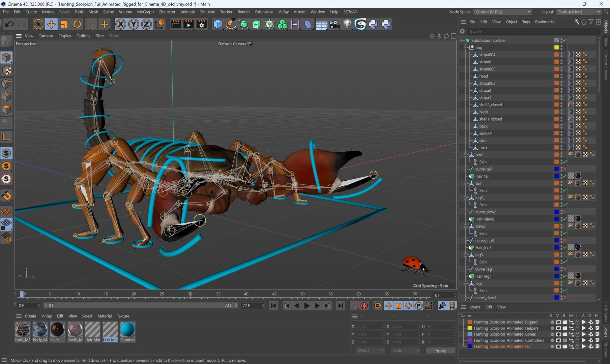Collapse the bodi object tree

click(466, 155)
